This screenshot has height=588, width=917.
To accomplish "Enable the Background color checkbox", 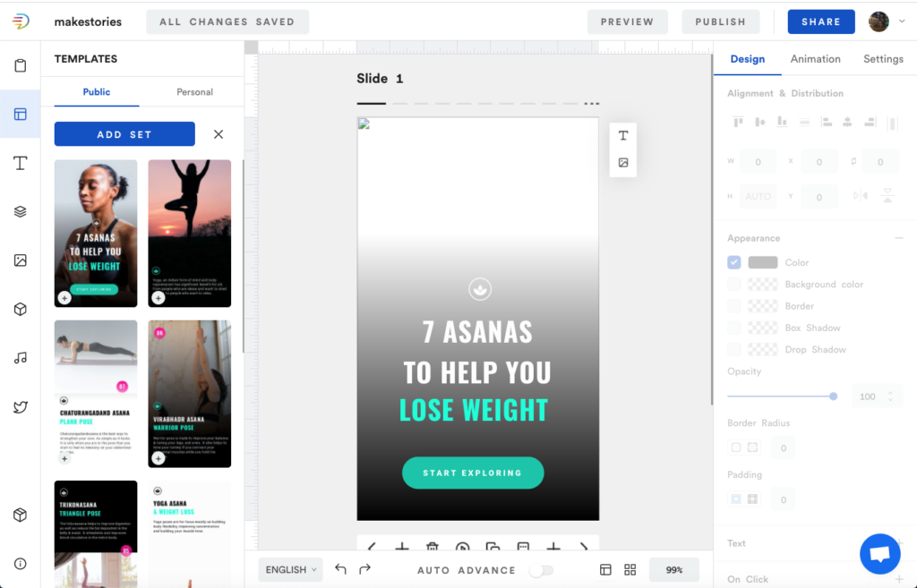I will coord(734,284).
